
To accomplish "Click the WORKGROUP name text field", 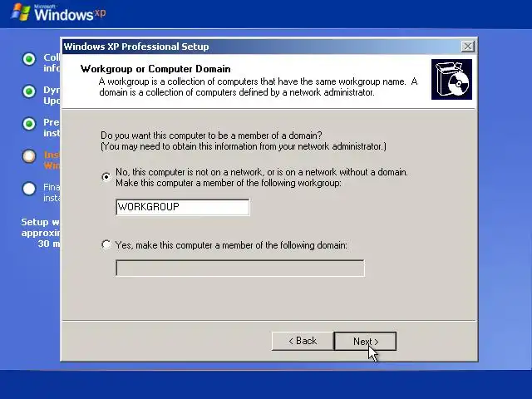I will coord(183,207).
